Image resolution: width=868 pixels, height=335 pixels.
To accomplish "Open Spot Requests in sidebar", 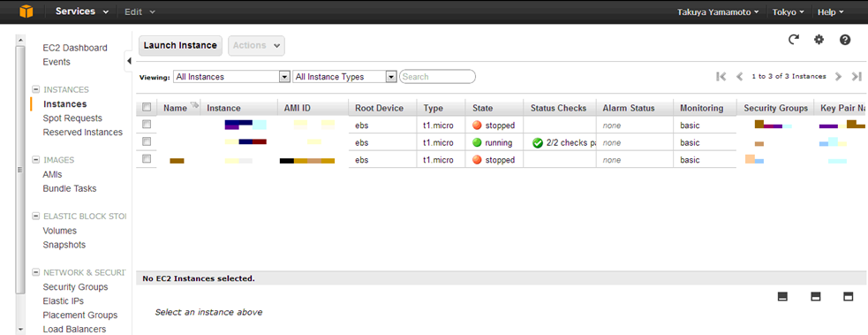I will point(72,118).
